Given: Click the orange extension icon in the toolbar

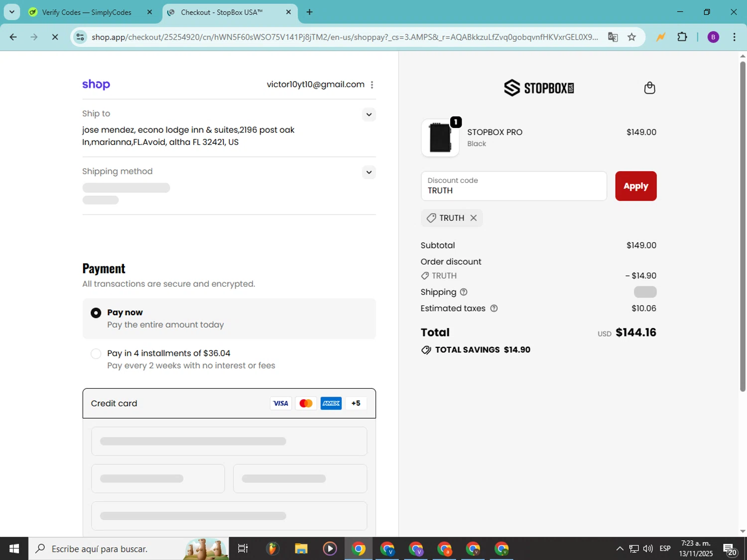Looking at the screenshot, I should coord(661,37).
